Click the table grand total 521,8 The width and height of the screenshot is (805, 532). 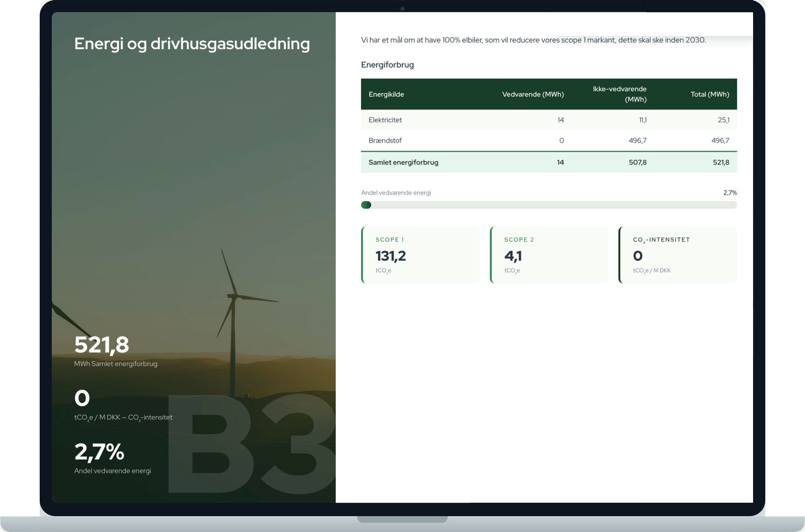click(721, 162)
